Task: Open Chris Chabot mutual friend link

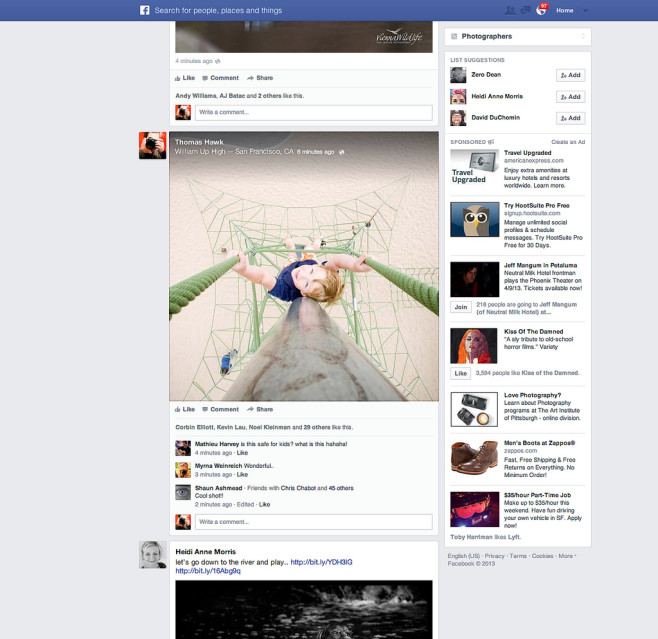Action: point(298,488)
